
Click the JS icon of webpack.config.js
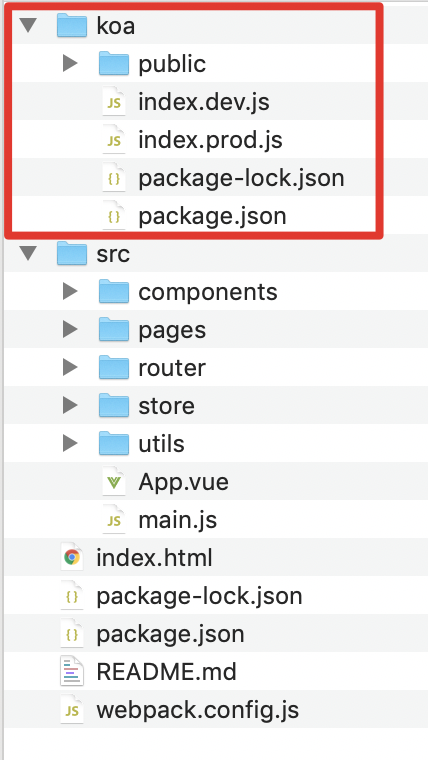click(72, 710)
